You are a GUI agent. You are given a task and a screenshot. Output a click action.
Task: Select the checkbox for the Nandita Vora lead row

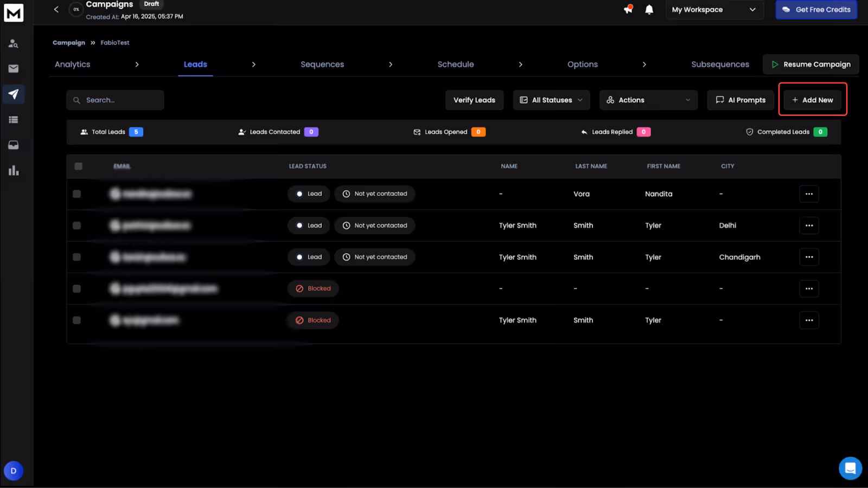tap(76, 194)
